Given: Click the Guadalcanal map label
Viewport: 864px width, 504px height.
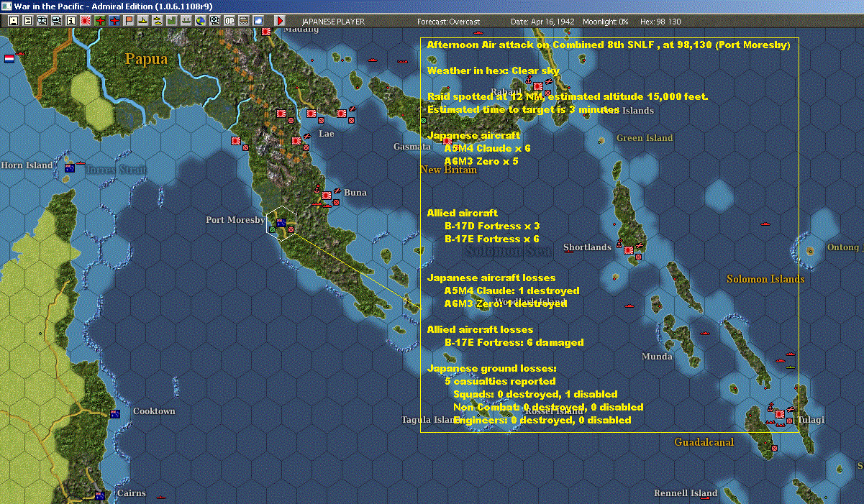Looking at the screenshot, I should point(704,442).
